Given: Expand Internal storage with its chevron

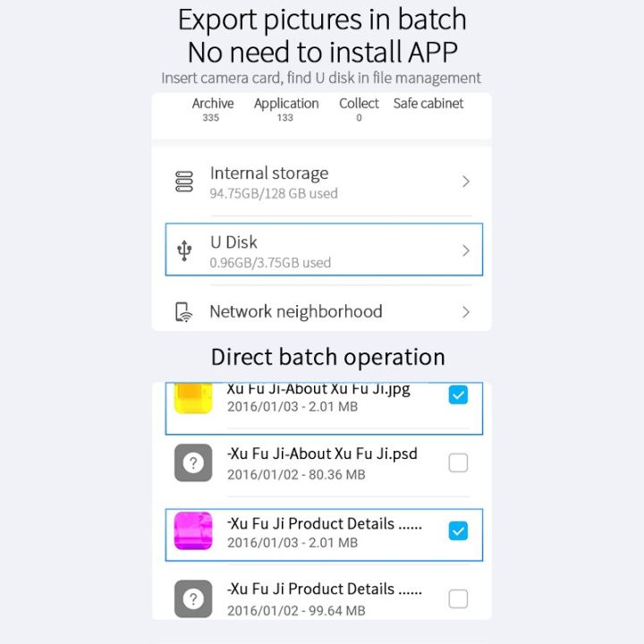Looking at the screenshot, I should 466,182.
